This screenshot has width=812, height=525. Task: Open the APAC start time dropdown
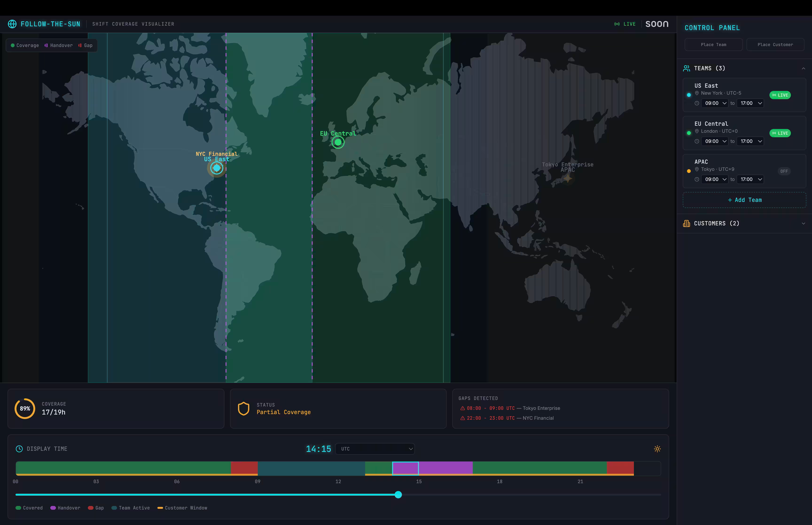(x=715, y=179)
